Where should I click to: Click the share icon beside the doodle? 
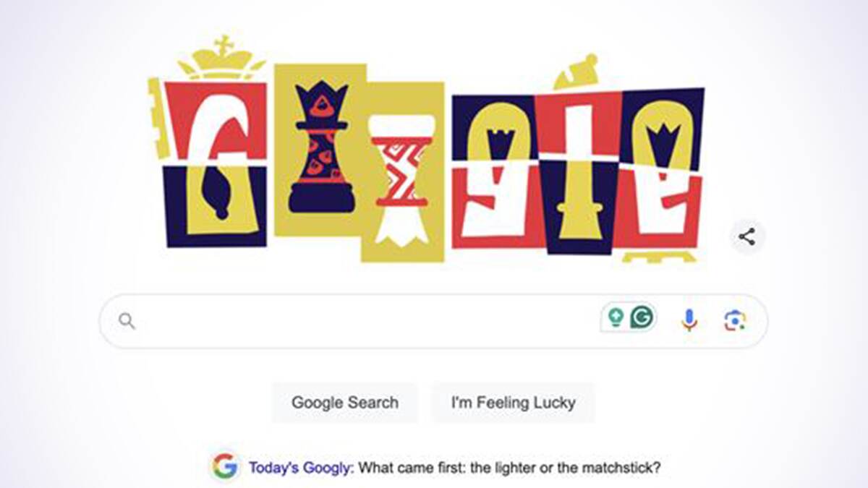(747, 236)
